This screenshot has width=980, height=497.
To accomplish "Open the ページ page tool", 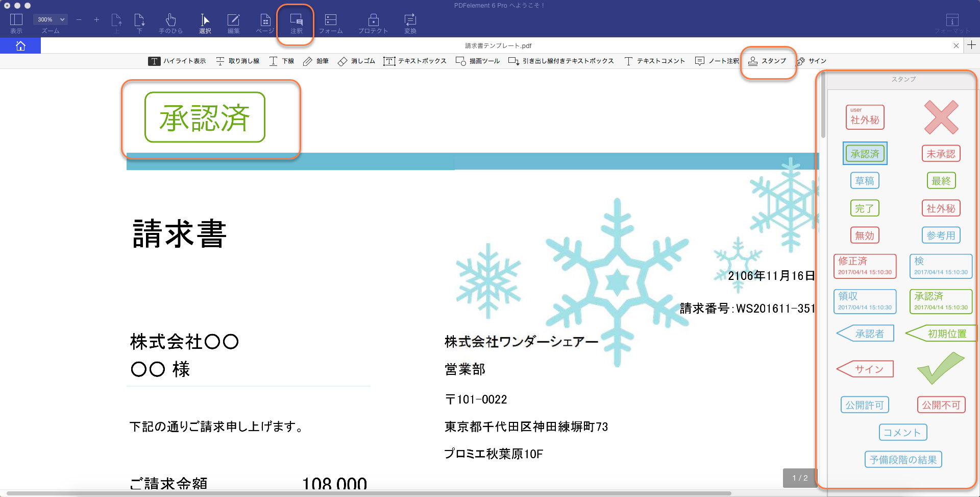I will (265, 23).
